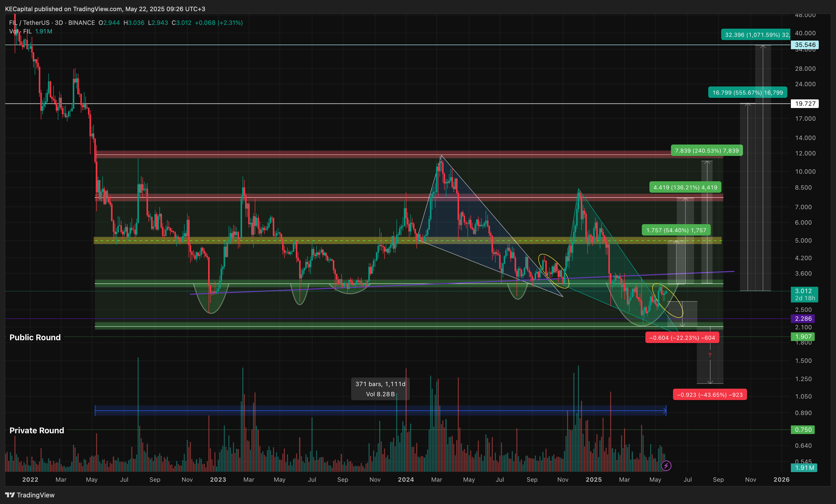
Task: Click the 2022 label on time axis
Action: click(x=30, y=480)
